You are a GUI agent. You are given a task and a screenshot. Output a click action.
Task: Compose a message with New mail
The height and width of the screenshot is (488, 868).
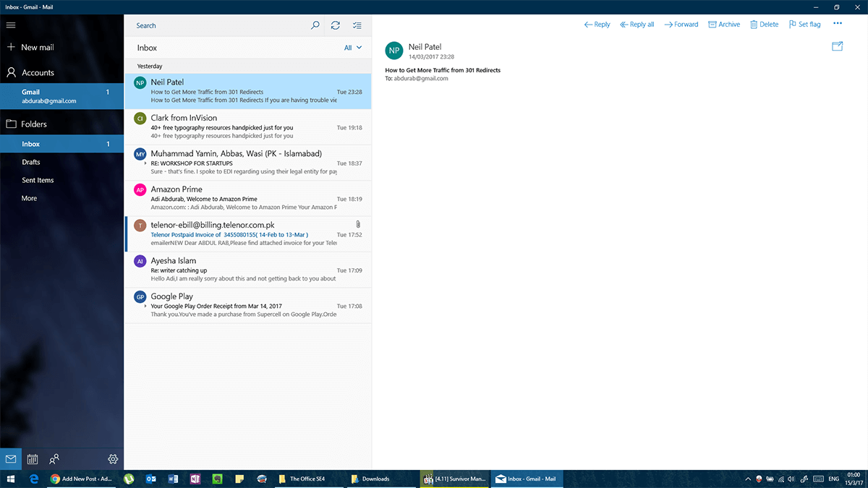click(x=30, y=47)
